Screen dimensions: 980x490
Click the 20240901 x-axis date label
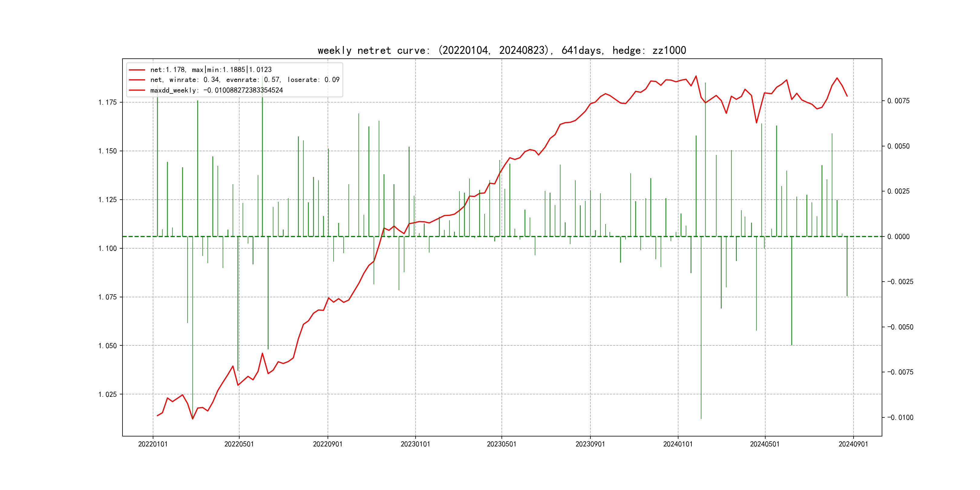(853, 444)
